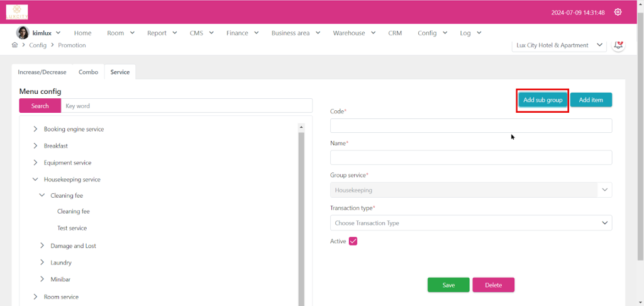Open the Finance menu
The height and width of the screenshot is (306, 644).
(x=241, y=33)
